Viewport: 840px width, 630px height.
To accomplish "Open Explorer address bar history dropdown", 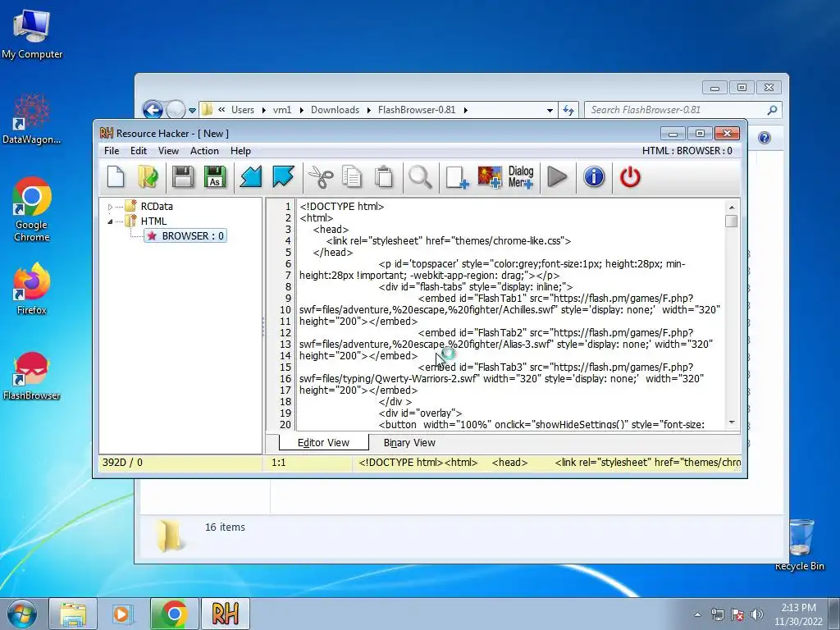I will [x=550, y=111].
